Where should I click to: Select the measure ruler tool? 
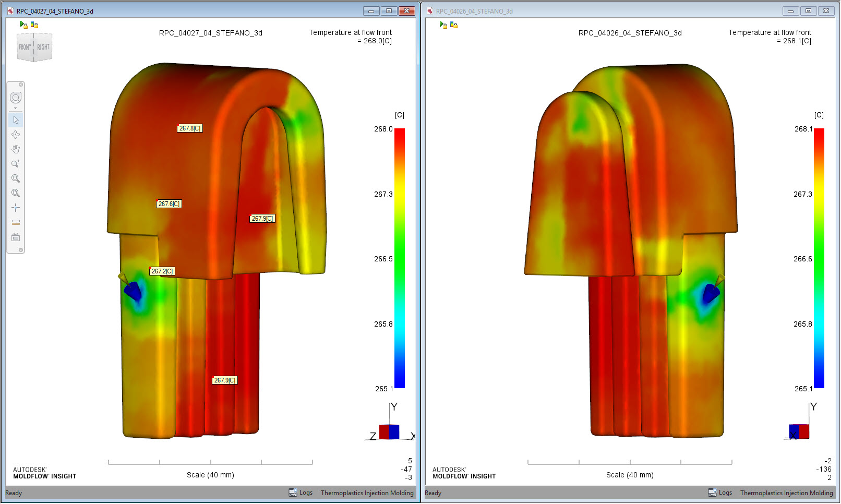[x=16, y=222]
